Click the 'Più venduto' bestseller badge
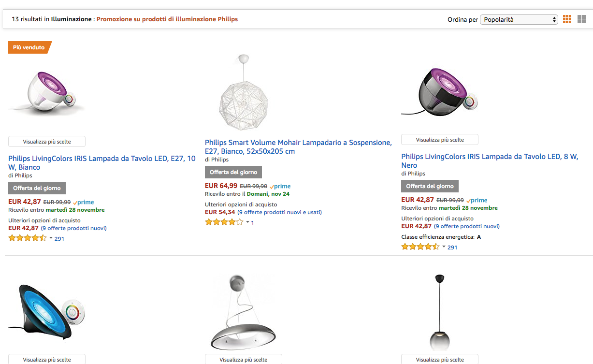Viewport: 593px width, 364px height. (x=29, y=47)
